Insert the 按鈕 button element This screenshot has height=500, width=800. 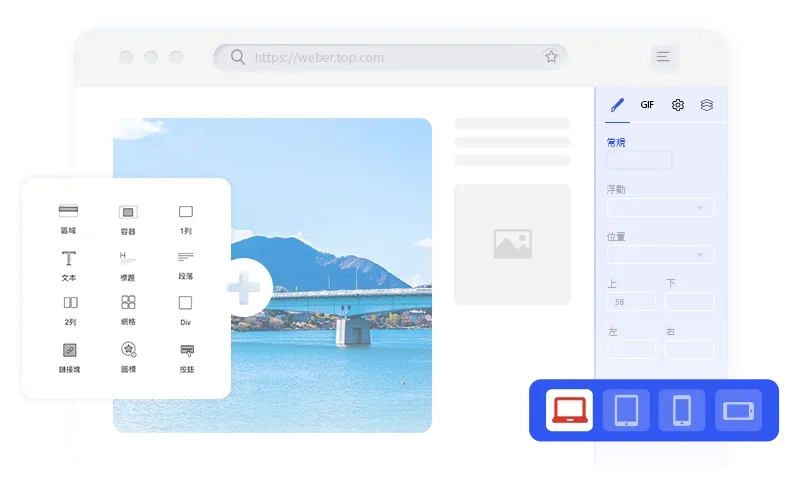point(186,356)
